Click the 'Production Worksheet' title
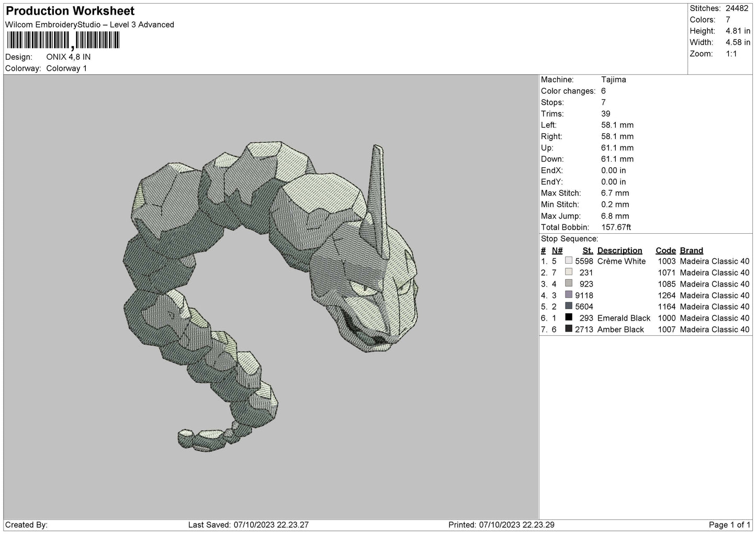756x534 pixels. (x=70, y=11)
